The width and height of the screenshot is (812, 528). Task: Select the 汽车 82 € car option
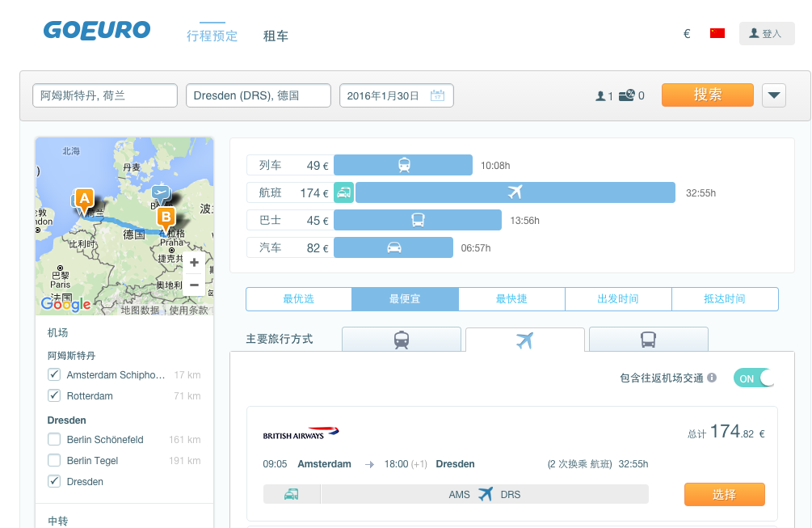(290, 247)
